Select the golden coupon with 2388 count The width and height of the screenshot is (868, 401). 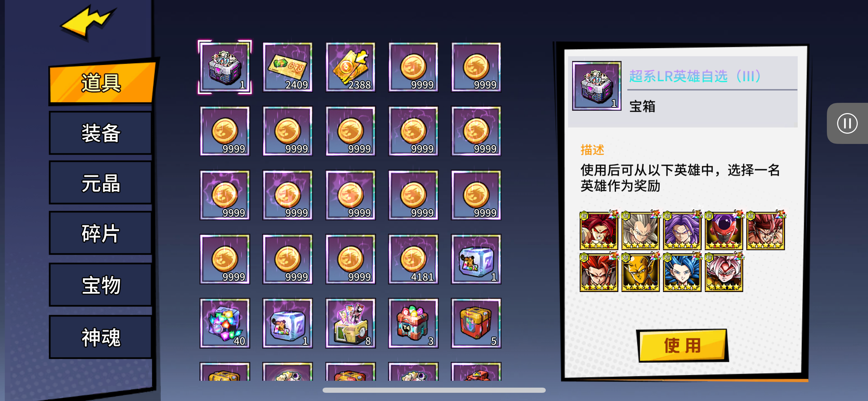(350, 67)
